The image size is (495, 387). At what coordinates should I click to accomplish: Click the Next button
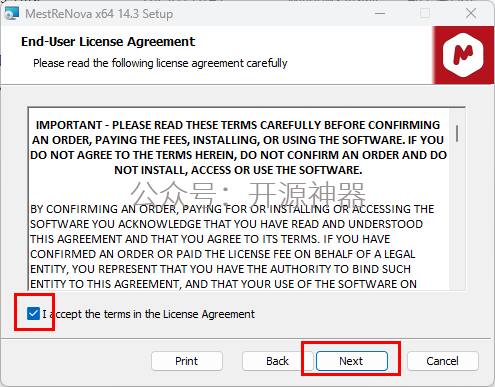point(352,361)
